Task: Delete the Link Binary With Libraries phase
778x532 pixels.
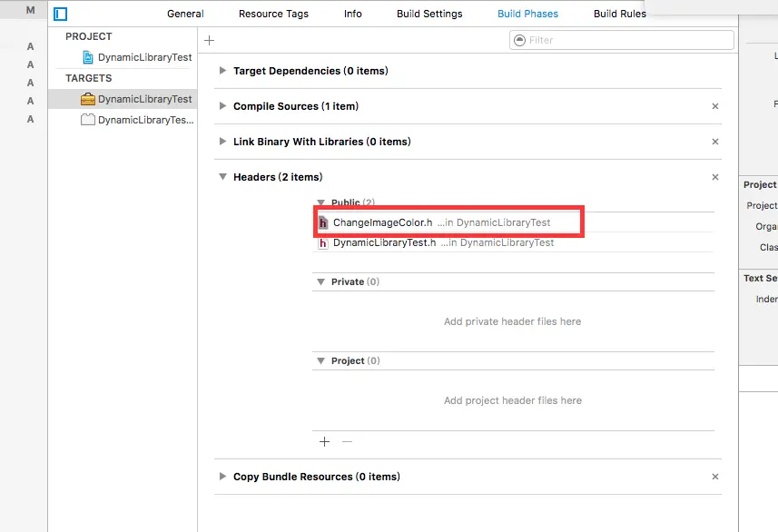Action: (715, 142)
